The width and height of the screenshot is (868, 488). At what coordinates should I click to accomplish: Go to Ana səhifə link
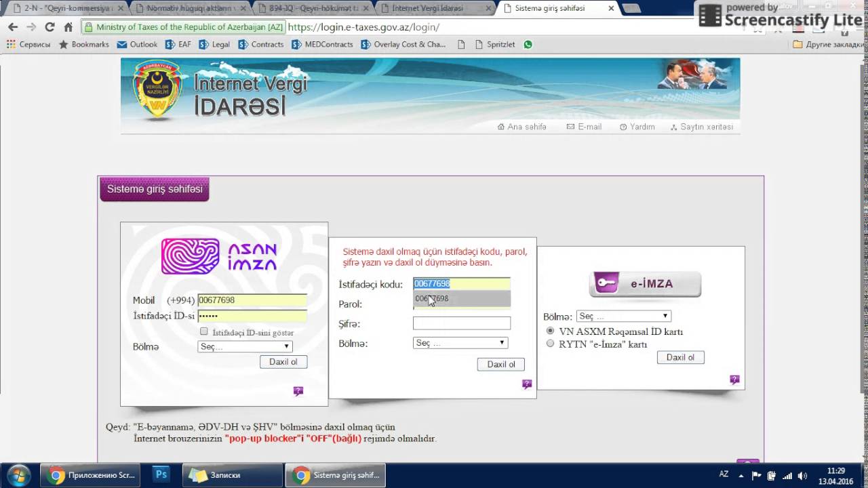click(x=521, y=127)
